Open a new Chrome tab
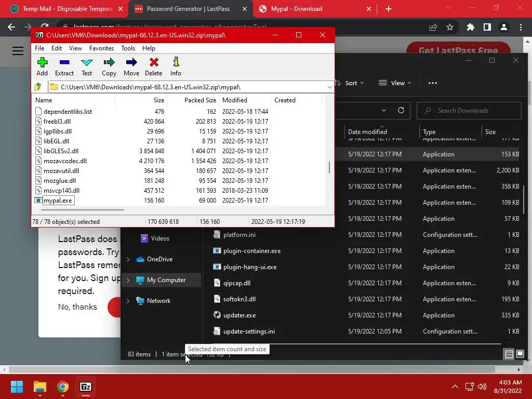Image resolution: width=532 pixels, height=399 pixels. [389, 9]
